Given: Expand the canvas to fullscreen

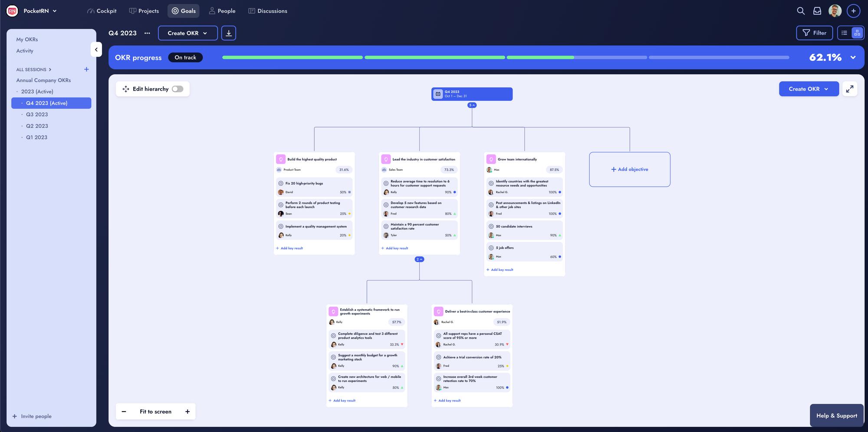Looking at the screenshot, I should (850, 89).
